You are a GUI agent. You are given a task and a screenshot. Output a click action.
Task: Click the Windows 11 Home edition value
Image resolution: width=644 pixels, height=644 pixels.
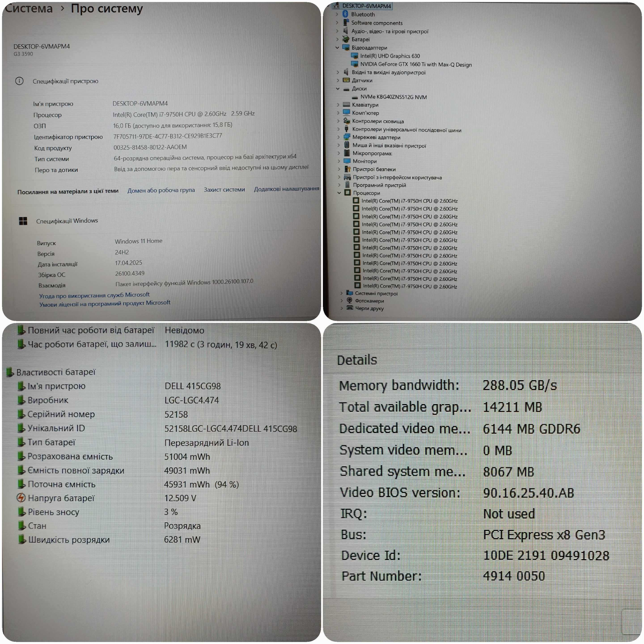(x=139, y=241)
